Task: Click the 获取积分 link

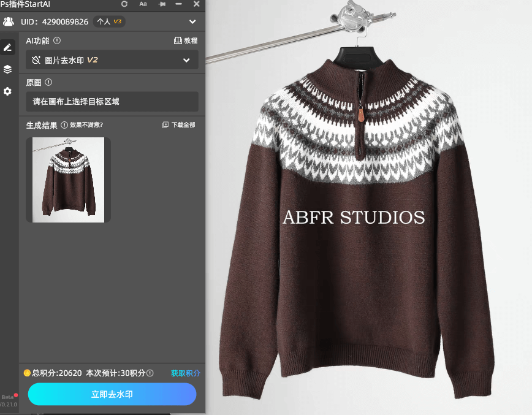Action: pos(186,373)
